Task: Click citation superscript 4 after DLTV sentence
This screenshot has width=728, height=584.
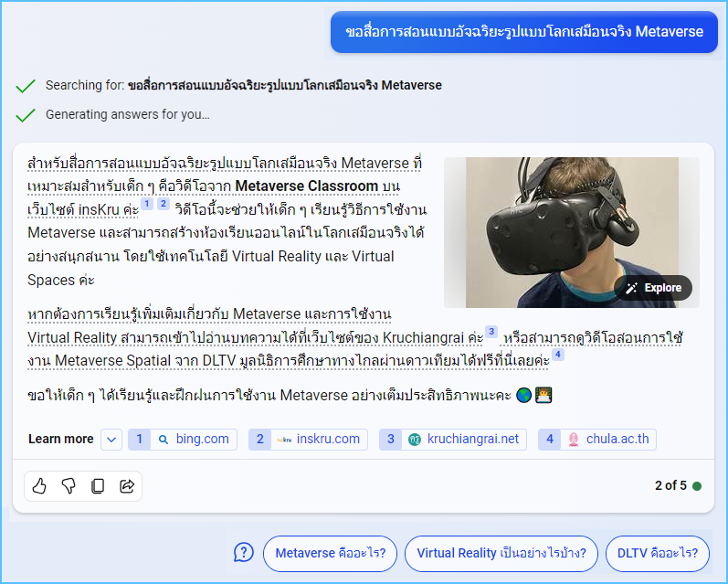Action: click(x=558, y=355)
